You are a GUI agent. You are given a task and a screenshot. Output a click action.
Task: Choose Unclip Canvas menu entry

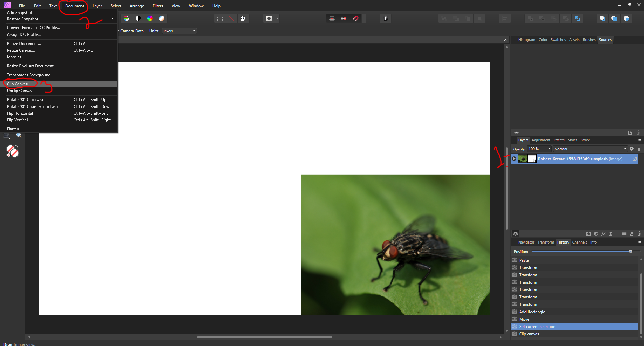(x=59, y=91)
